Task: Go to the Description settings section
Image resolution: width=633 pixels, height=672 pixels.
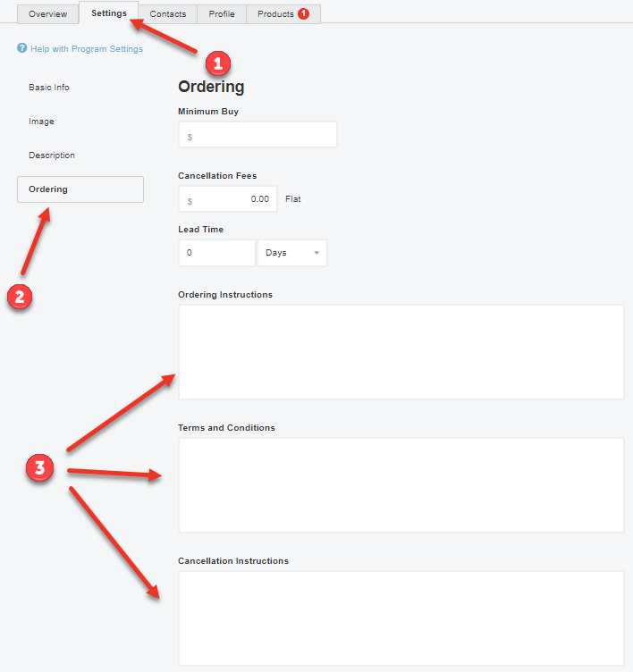Action: (52, 155)
